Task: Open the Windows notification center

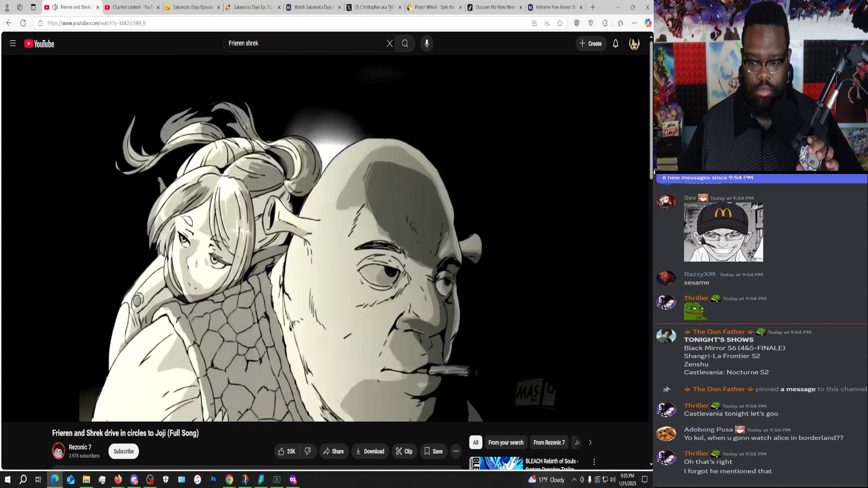Action: click(645, 480)
